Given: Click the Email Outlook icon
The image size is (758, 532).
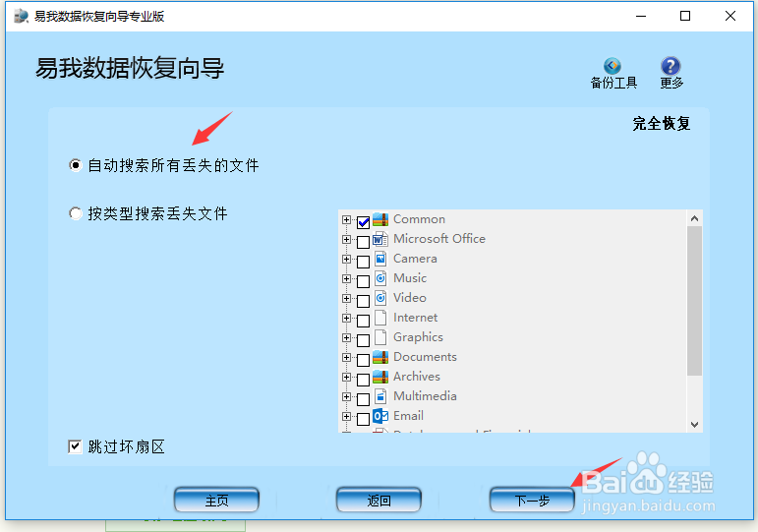Looking at the screenshot, I should coord(380,416).
